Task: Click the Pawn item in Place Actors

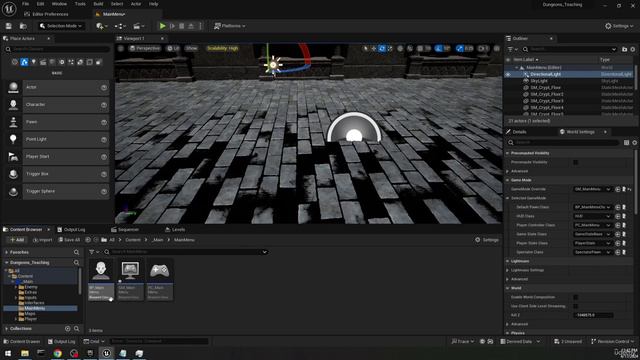Action: [x=58, y=122]
